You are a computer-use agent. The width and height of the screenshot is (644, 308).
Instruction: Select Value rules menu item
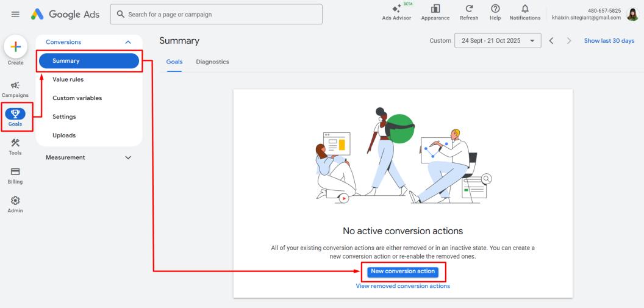[x=68, y=79]
